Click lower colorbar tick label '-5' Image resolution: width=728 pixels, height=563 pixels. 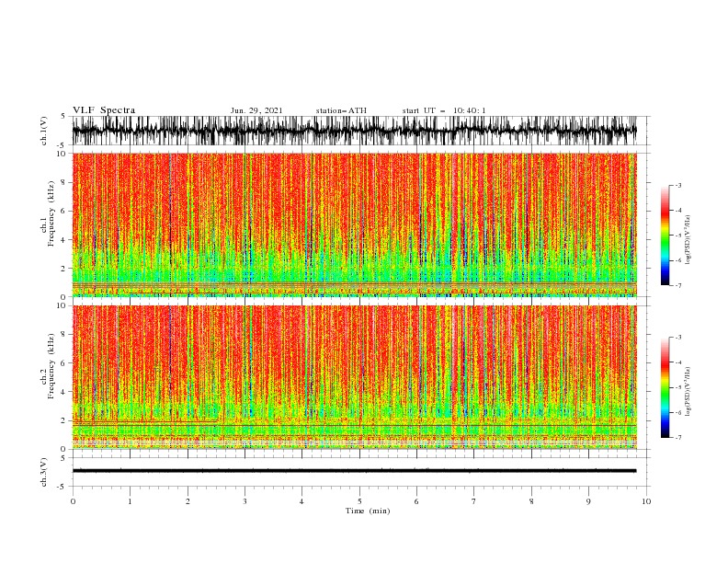click(x=677, y=387)
